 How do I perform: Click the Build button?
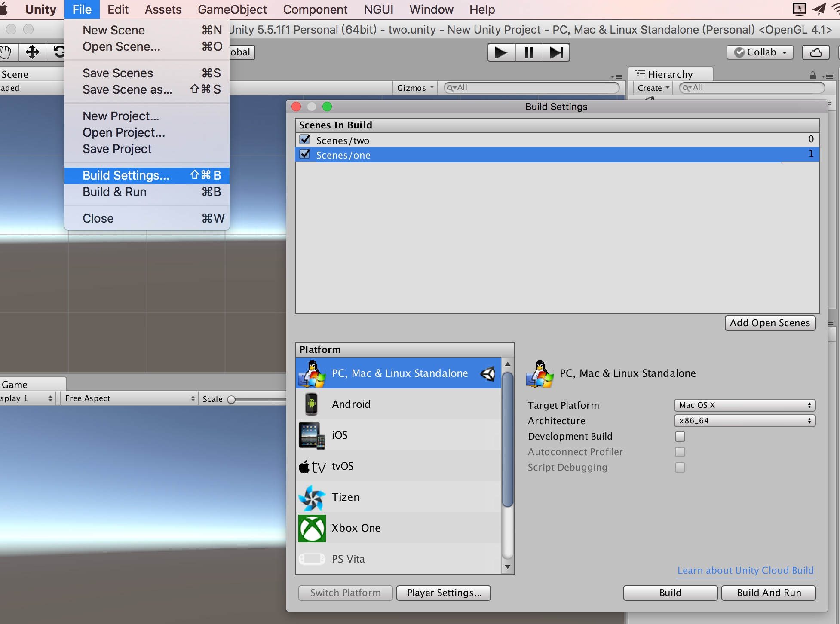(x=670, y=593)
